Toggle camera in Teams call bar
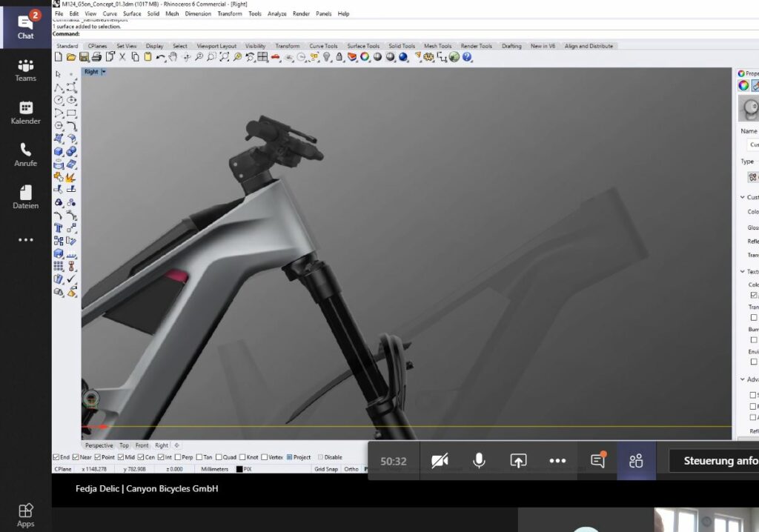Image resolution: width=759 pixels, height=532 pixels. click(x=440, y=461)
